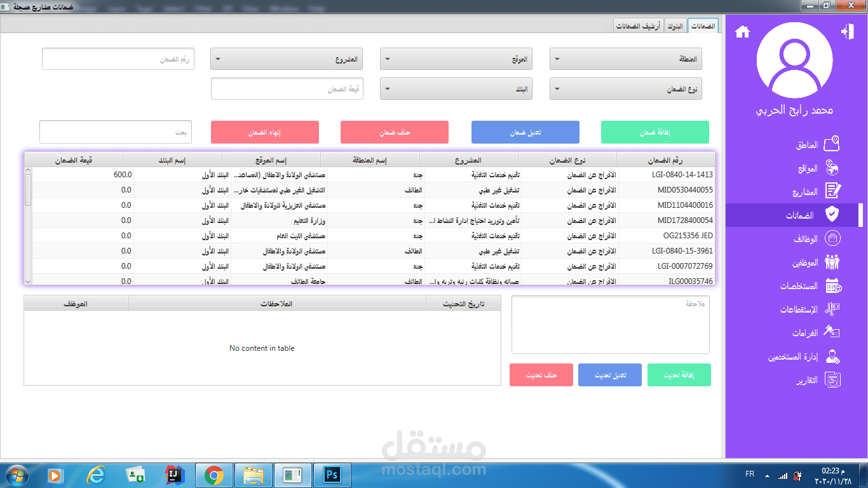Click FR language indicator in taskbar

[749, 475]
